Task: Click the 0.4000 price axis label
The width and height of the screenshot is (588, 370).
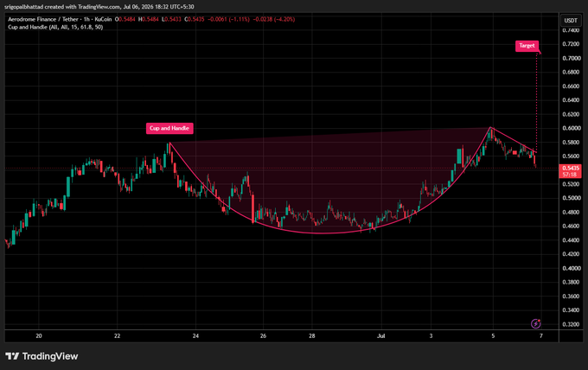Action: (x=572, y=268)
